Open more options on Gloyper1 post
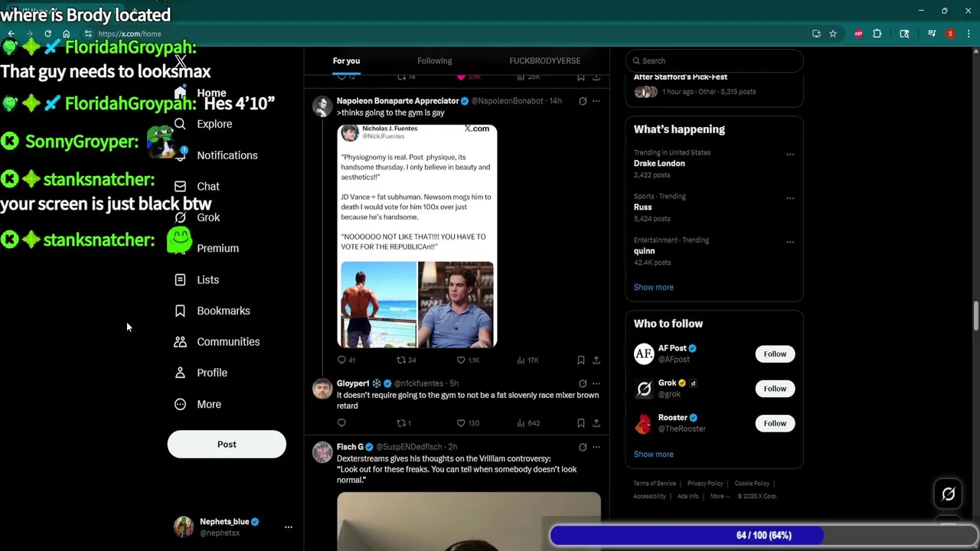This screenshot has width=980, height=551. pyautogui.click(x=596, y=383)
